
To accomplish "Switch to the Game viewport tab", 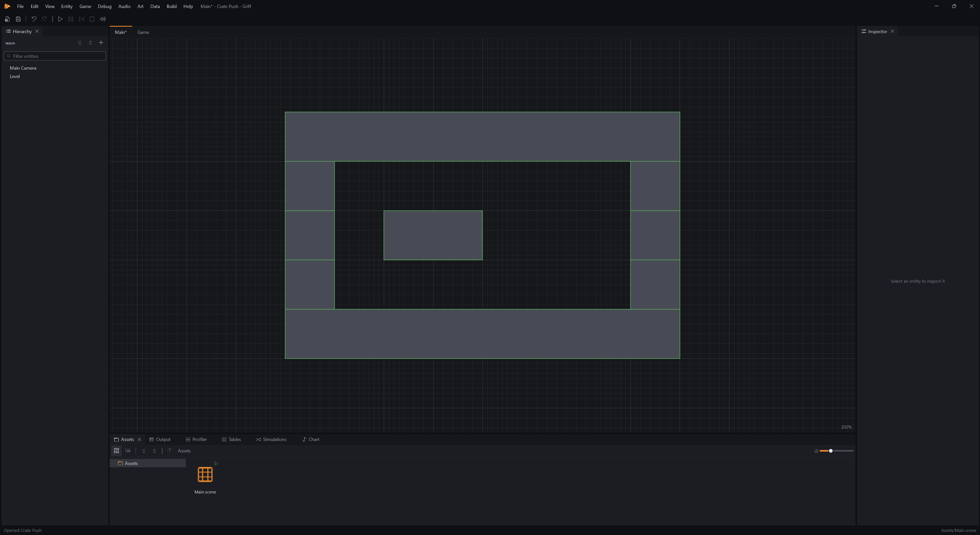I will point(143,32).
